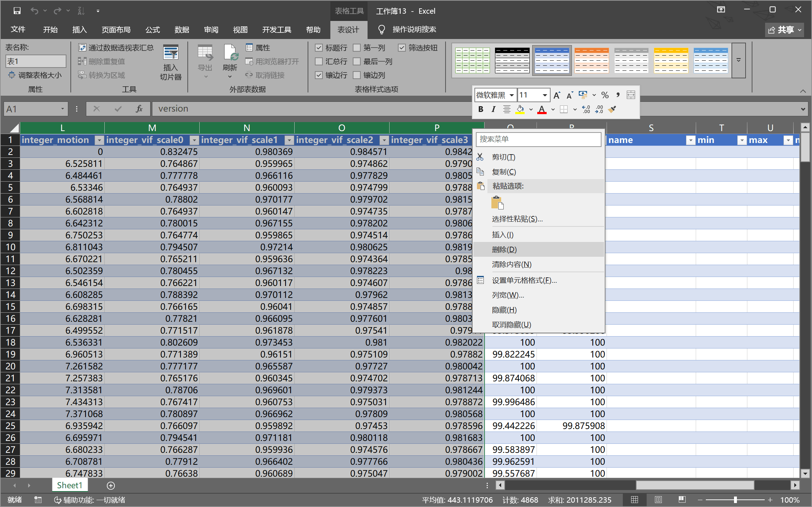Click Table Properties (属性) in external data
The height and width of the screenshot is (507, 812).
pos(258,47)
